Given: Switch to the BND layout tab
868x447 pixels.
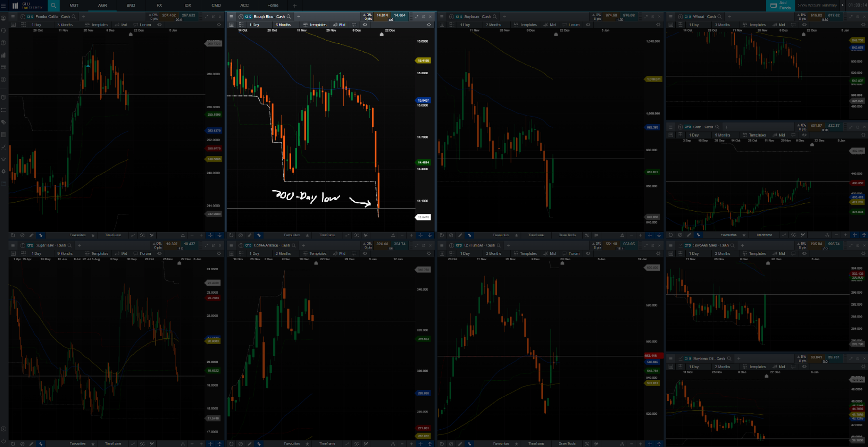Looking at the screenshot, I should (131, 6).
